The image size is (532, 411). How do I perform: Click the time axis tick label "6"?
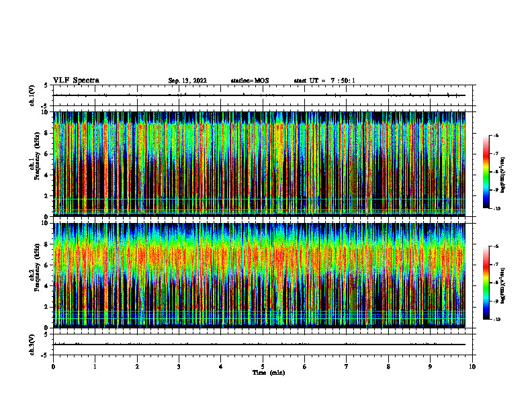point(304,367)
